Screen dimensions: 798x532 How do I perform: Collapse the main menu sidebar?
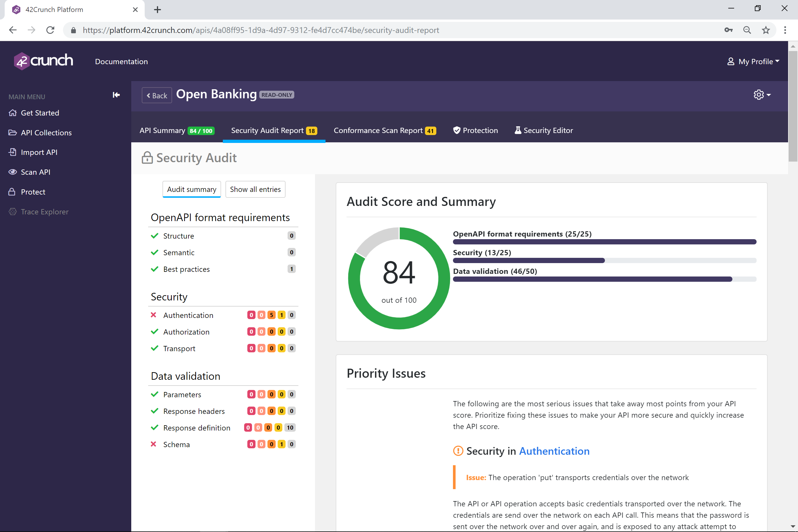[116, 95]
